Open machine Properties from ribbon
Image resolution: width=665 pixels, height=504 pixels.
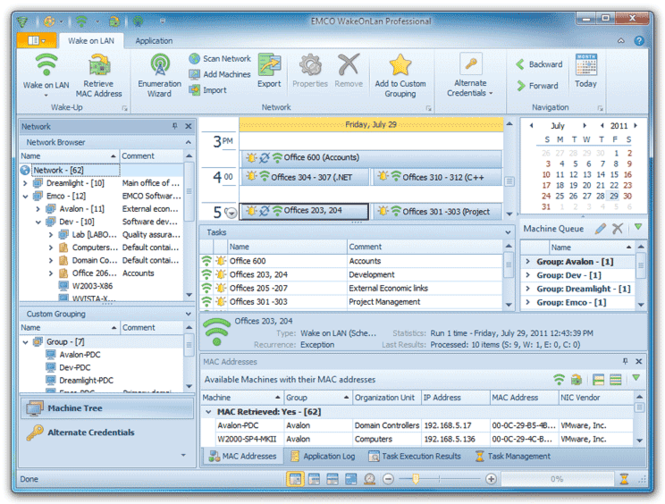tap(310, 71)
